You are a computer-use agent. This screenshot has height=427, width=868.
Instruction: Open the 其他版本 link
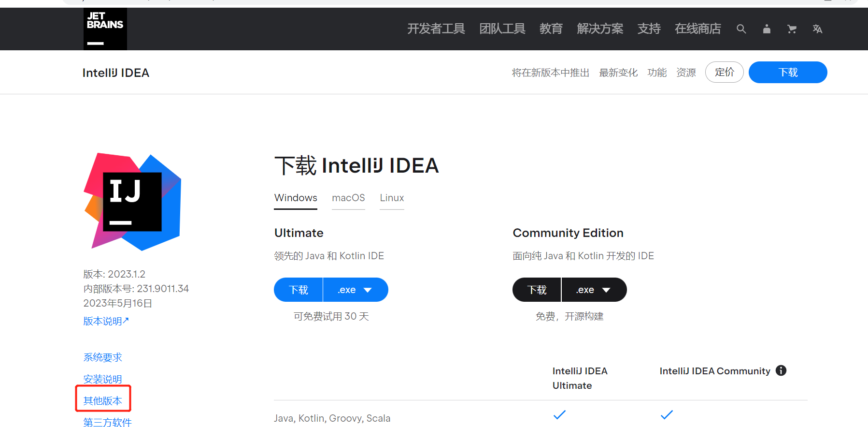[x=103, y=400]
